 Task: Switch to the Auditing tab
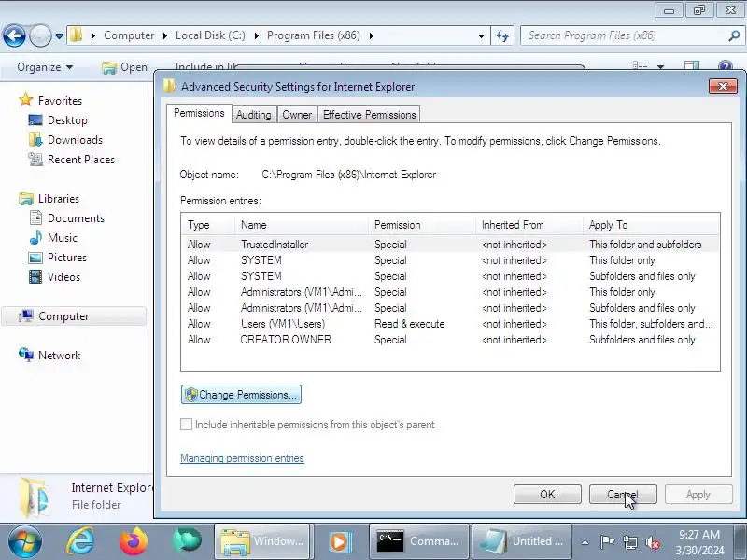pyautogui.click(x=254, y=115)
